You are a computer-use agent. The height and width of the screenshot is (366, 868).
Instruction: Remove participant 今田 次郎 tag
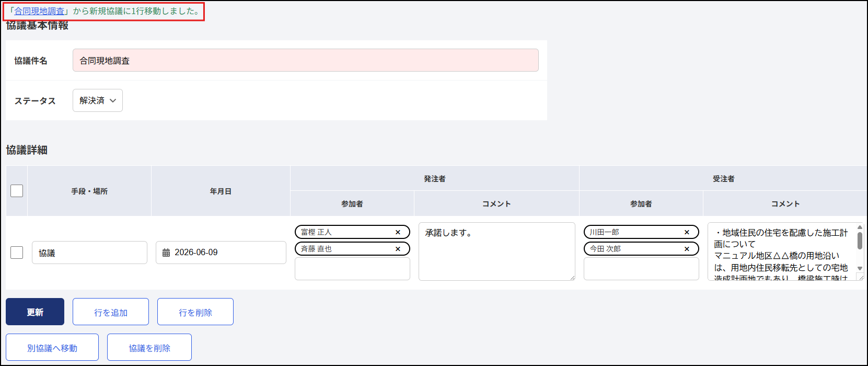pos(687,249)
